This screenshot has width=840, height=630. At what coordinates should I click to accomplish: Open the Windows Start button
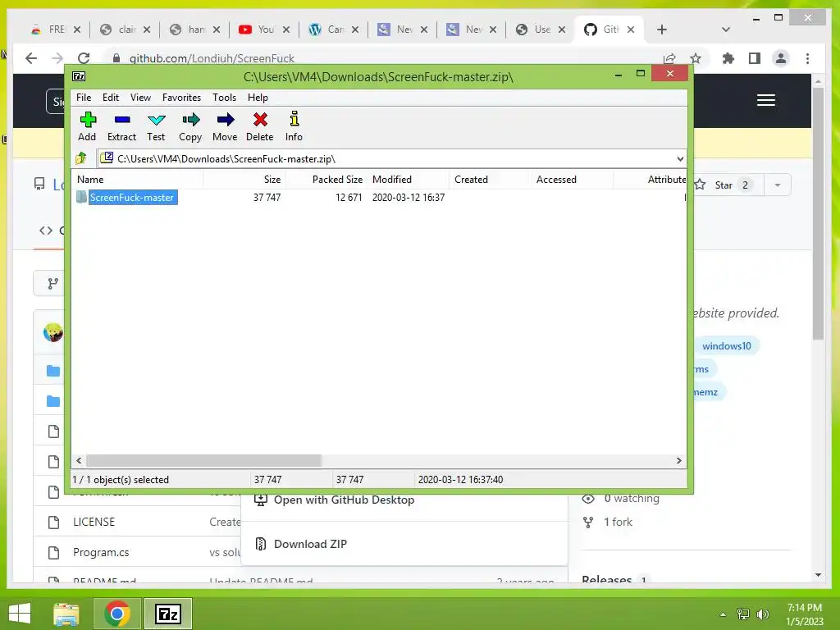(x=20, y=614)
